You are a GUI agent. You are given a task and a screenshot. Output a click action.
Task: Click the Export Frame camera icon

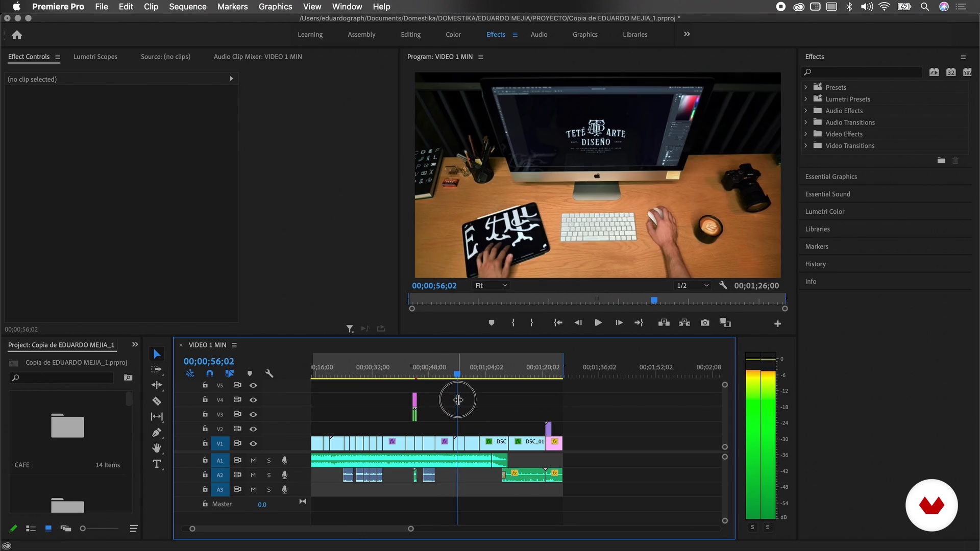click(705, 323)
